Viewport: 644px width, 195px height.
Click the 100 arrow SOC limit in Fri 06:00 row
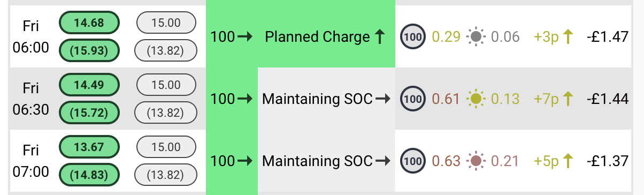click(x=232, y=37)
